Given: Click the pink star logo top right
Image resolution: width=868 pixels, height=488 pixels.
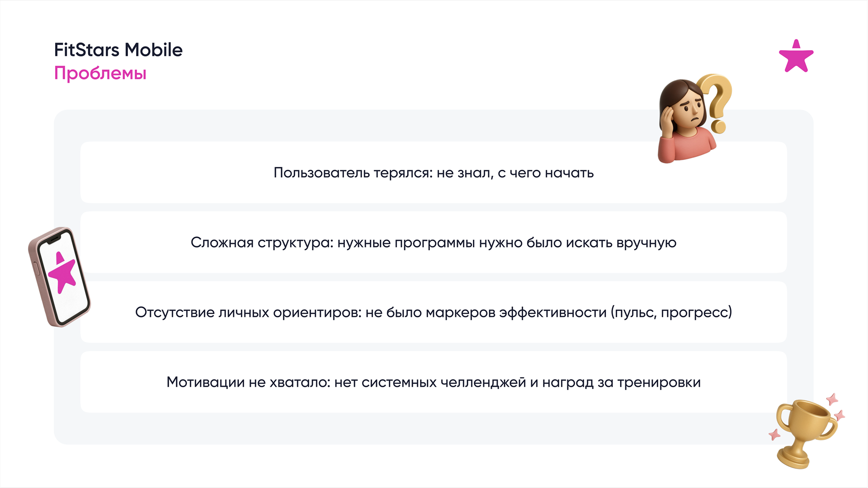Looking at the screenshot, I should [x=796, y=58].
